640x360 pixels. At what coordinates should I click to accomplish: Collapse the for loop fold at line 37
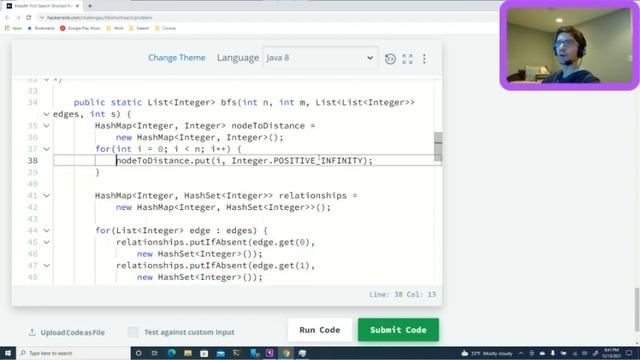click(47, 149)
